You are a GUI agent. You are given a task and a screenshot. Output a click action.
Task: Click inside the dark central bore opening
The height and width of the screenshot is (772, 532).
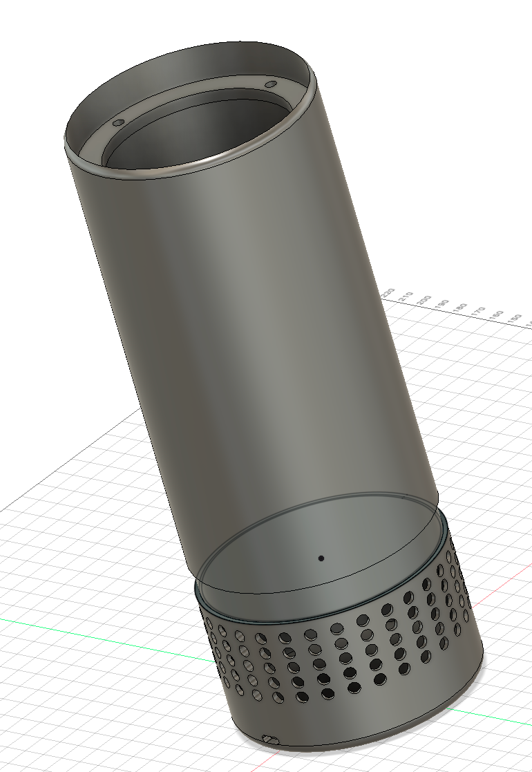coord(193,131)
